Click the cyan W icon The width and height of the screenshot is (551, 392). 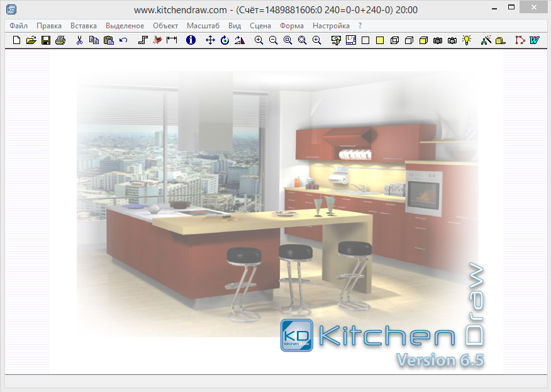pos(535,40)
